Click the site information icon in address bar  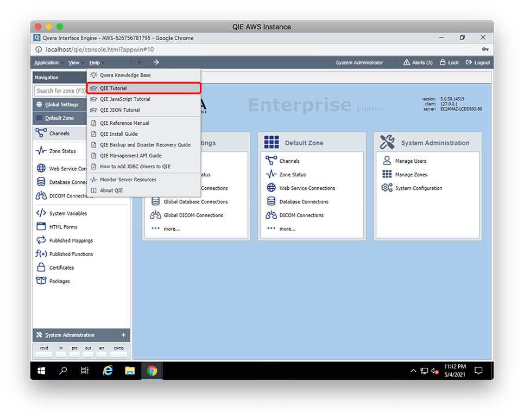[39, 49]
